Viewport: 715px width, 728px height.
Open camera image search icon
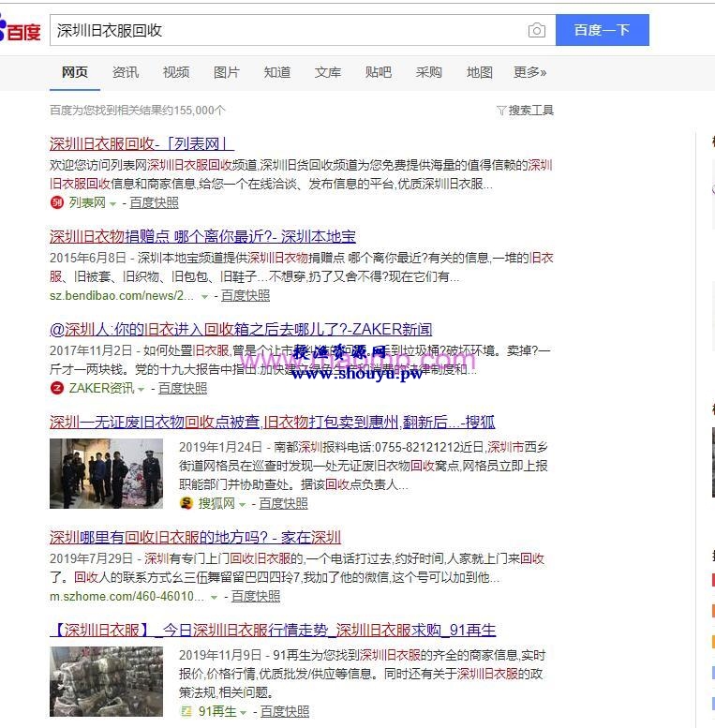[x=536, y=30]
